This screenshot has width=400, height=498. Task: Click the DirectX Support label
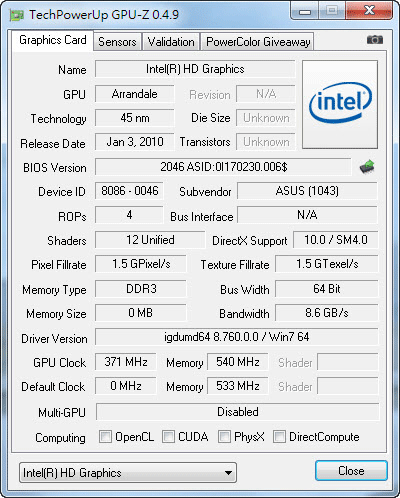[250, 241]
